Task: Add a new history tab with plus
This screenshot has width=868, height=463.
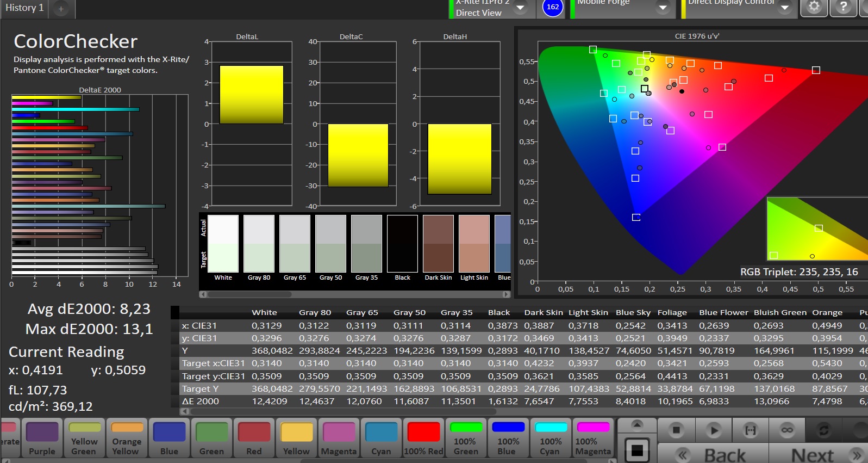Action: click(x=61, y=9)
